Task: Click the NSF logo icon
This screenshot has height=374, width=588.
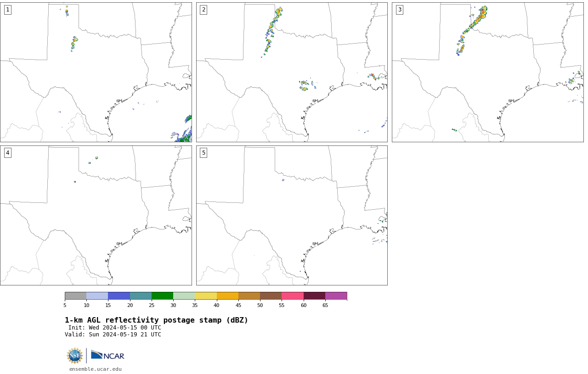Action: tap(75, 356)
